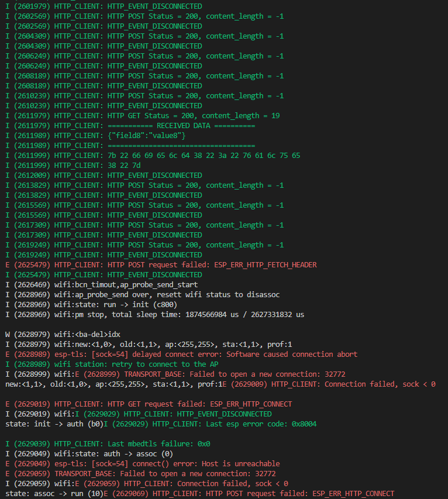Select the 2604309 HTTP_EVENT_DISCONNECTED line

(x=104, y=46)
